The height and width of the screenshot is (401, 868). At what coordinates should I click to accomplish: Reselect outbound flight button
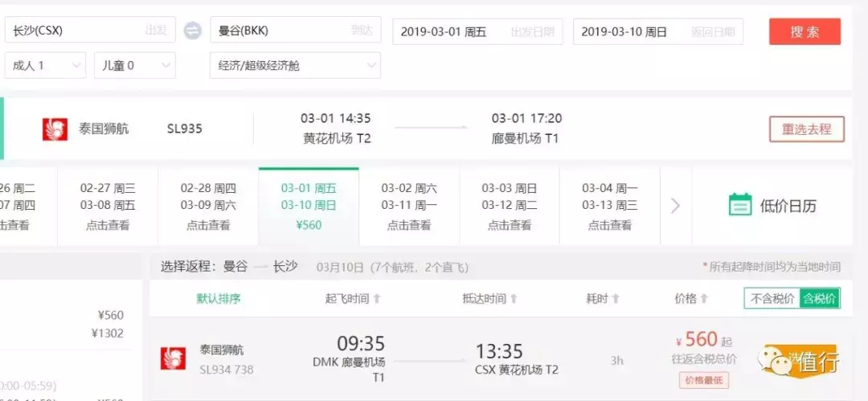(807, 129)
